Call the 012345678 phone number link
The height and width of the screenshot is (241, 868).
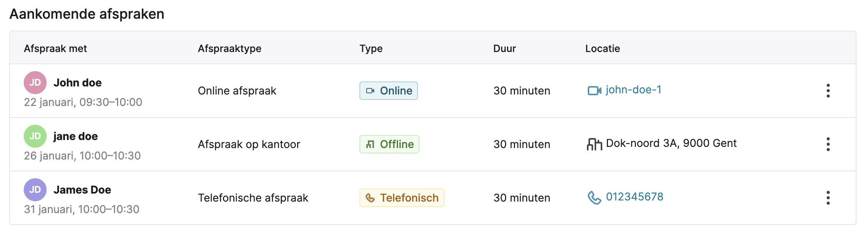(x=635, y=197)
